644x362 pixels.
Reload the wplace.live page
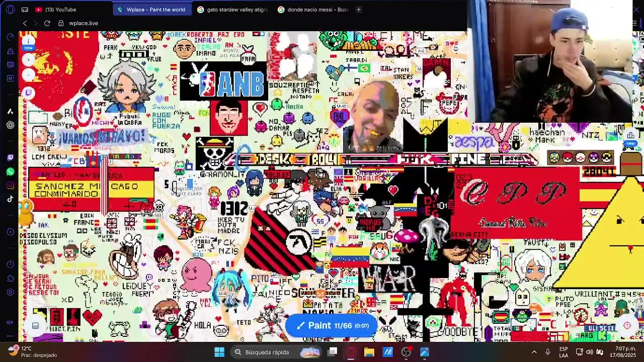pos(47,23)
